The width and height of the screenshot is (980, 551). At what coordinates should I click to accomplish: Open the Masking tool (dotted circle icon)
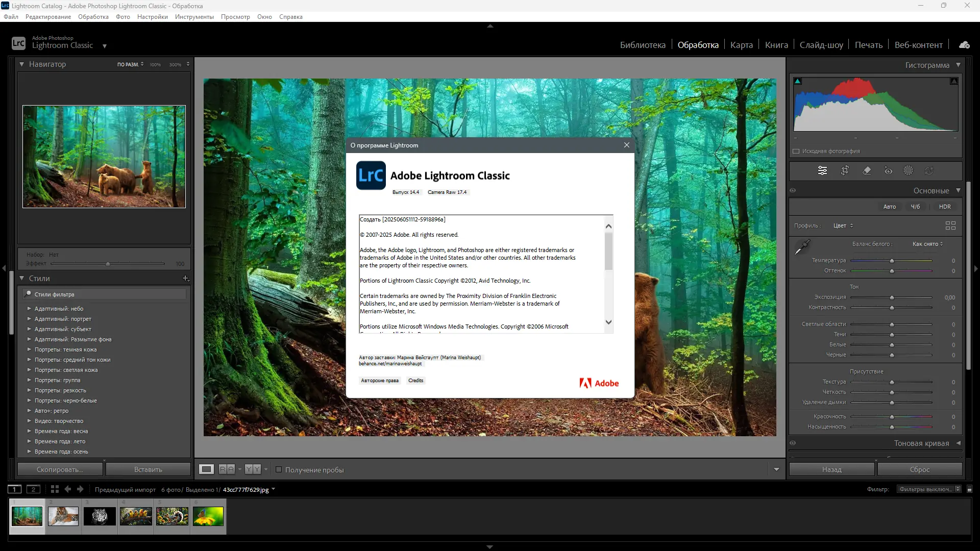[908, 170]
